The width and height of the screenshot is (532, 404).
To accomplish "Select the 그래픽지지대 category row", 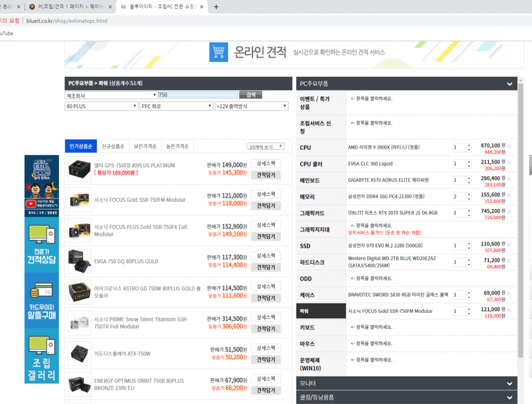I will 406,230.
